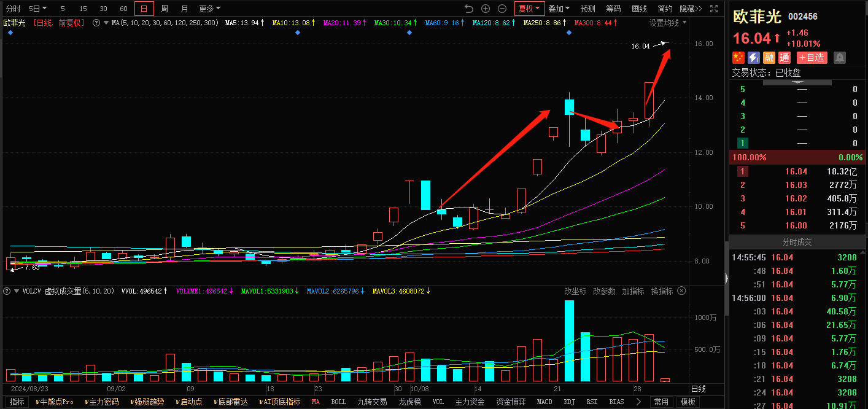Open 筹码 chip distribution

613,9
